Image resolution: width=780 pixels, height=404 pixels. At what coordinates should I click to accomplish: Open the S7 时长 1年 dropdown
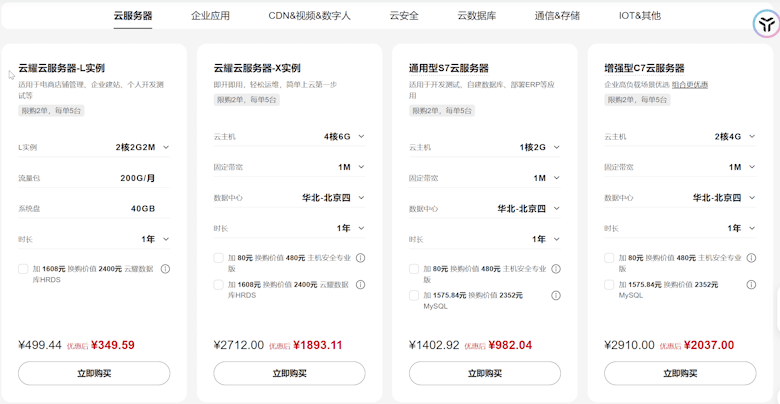(x=546, y=239)
